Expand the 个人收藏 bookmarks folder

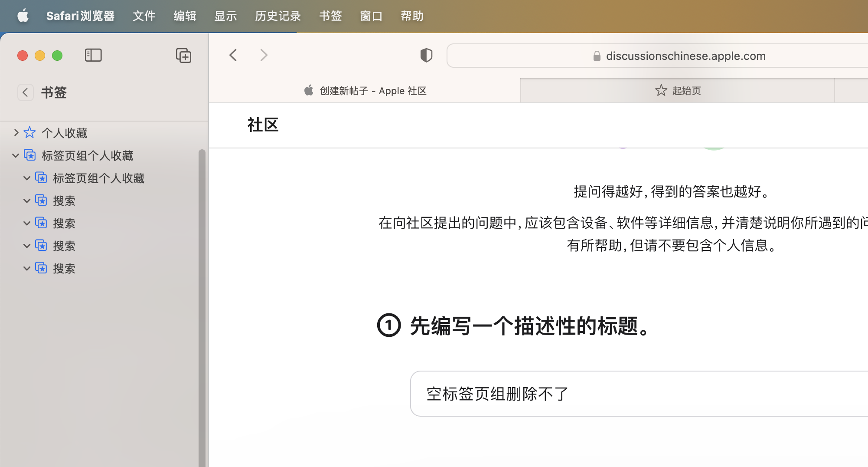pos(16,132)
